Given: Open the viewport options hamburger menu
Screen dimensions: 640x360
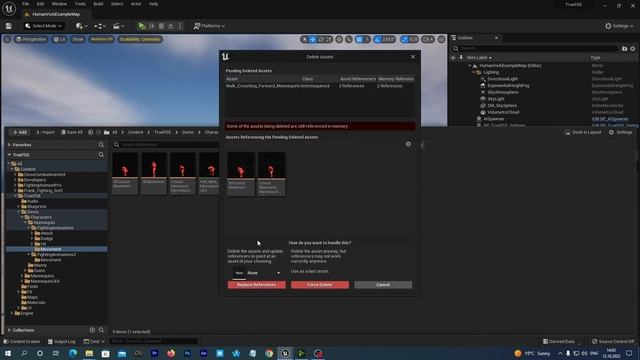Looking at the screenshot, I should tap(7, 39).
